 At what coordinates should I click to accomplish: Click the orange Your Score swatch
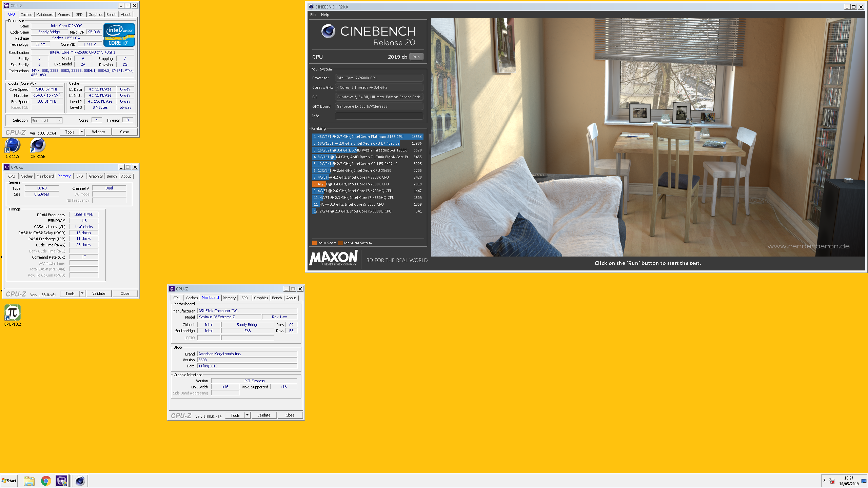coord(315,243)
